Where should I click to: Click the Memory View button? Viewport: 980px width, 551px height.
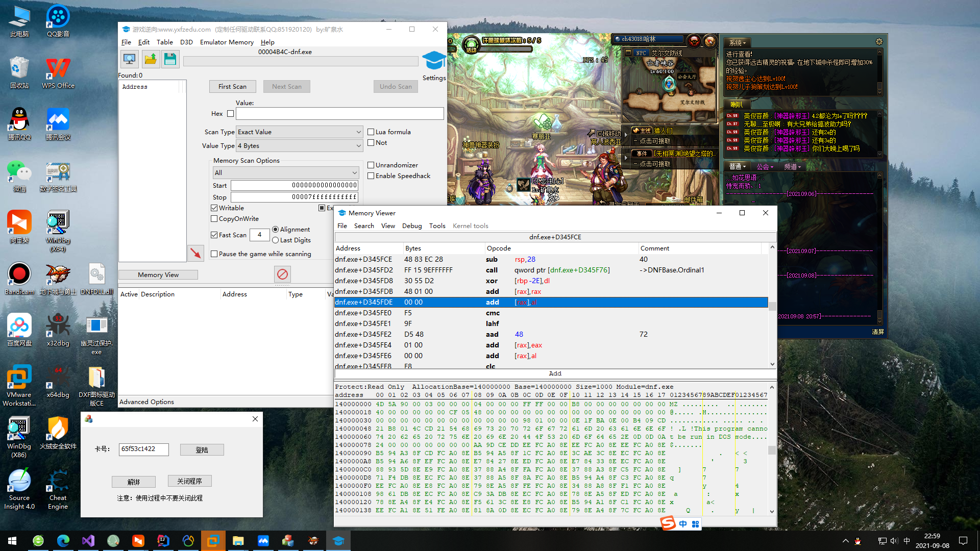158,275
